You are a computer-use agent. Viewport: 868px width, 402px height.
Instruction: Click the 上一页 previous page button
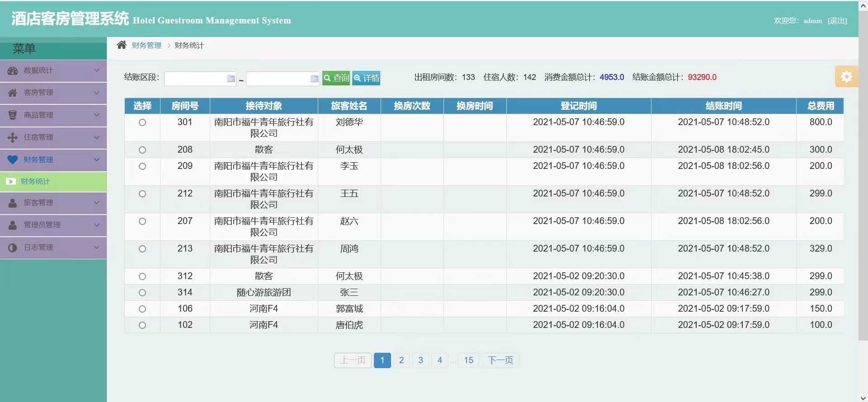(x=353, y=360)
